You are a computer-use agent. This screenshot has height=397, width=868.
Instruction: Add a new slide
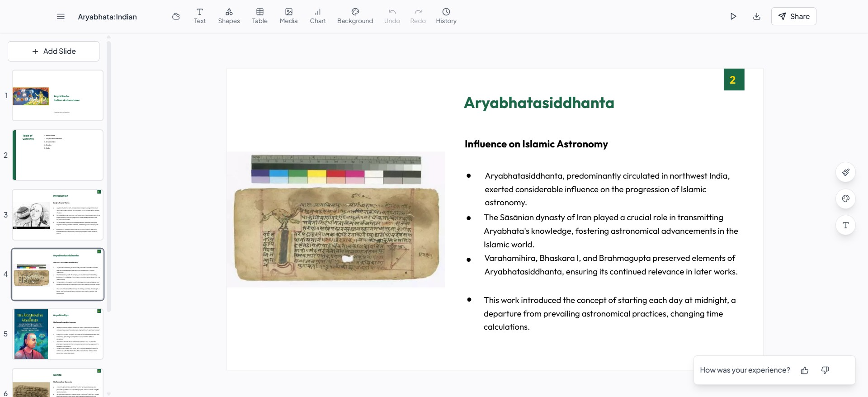point(54,52)
